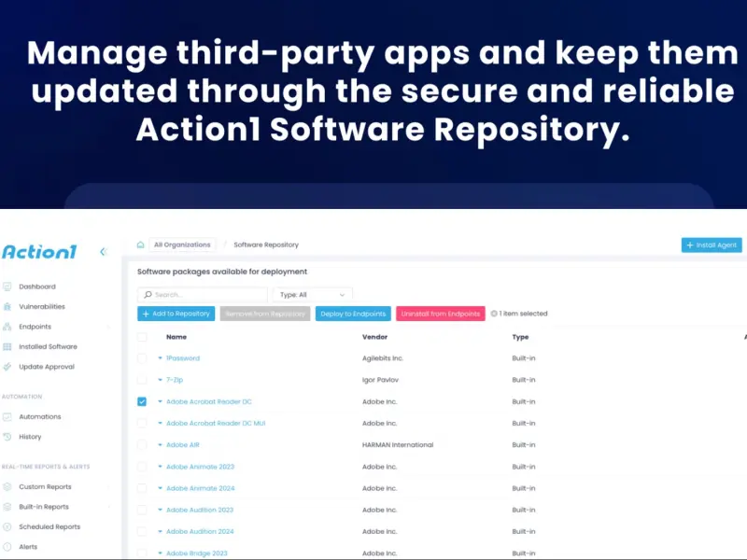Viewport: 747px width, 560px height.
Task: Check the 7-Zip row checkbox
Action: pyautogui.click(x=142, y=380)
